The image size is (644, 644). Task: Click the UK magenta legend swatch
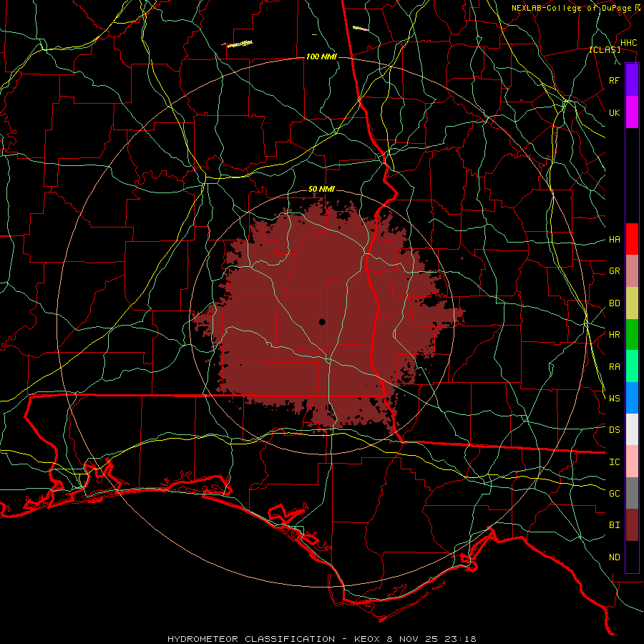632,112
